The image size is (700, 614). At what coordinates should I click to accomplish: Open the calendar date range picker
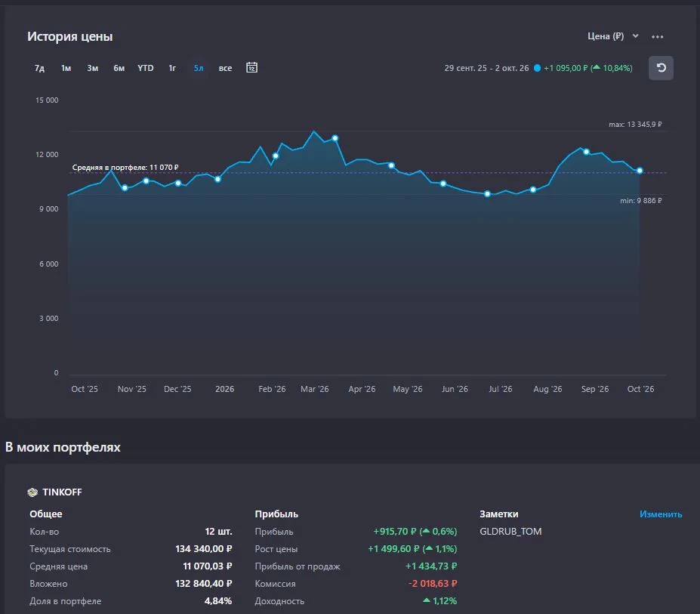point(251,67)
